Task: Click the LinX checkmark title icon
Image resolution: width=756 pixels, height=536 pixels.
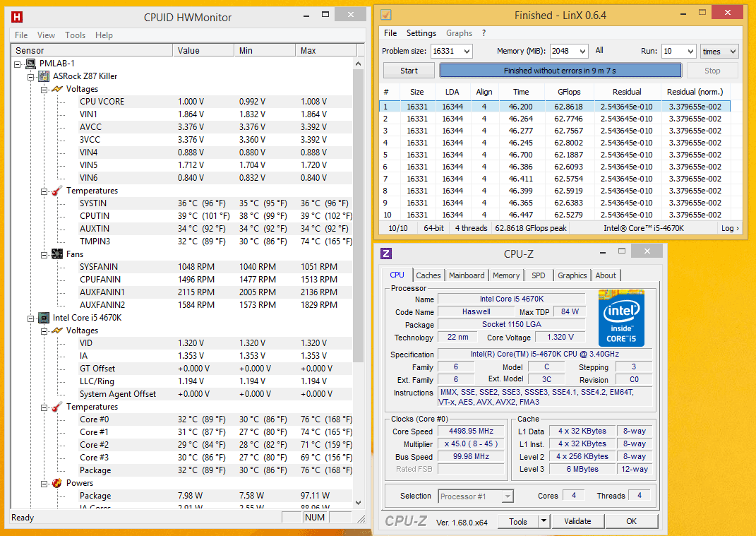Action: click(x=386, y=15)
